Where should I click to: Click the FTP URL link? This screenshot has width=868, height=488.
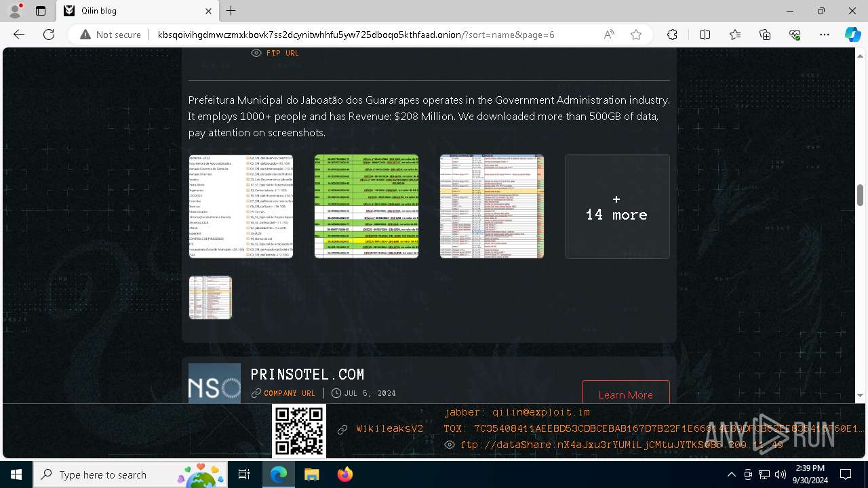(x=282, y=53)
